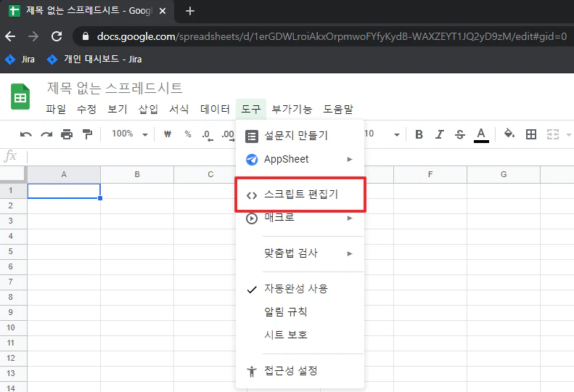Image resolution: width=574 pixels, height=392 pixels.
Task: Open the font size 10 dropdown
Action: tap(382, 134)
